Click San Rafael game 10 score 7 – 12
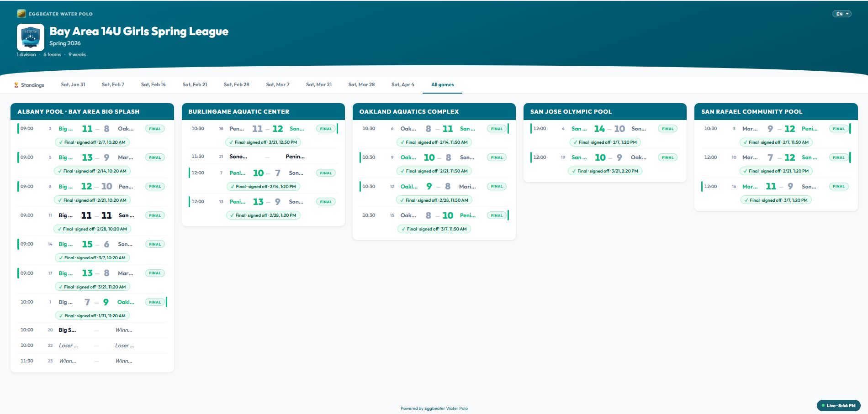This screenshot has width=868, height=414. click(781, 157)
